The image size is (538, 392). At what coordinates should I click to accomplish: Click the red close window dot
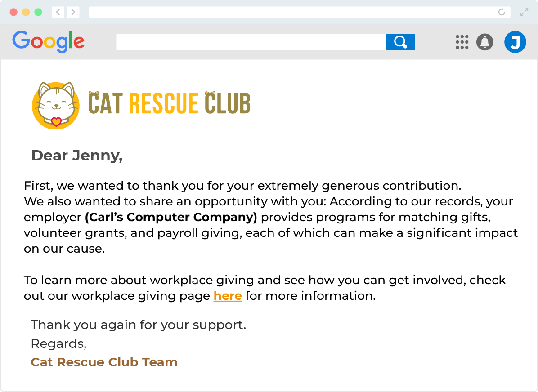(14, 12)
